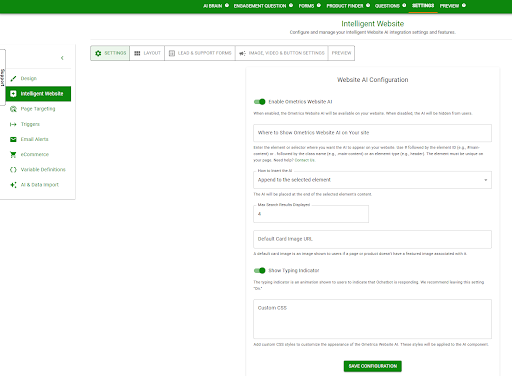Open the Questions top menu
This screenshot has width=512, height=376.
click(387, 6)
